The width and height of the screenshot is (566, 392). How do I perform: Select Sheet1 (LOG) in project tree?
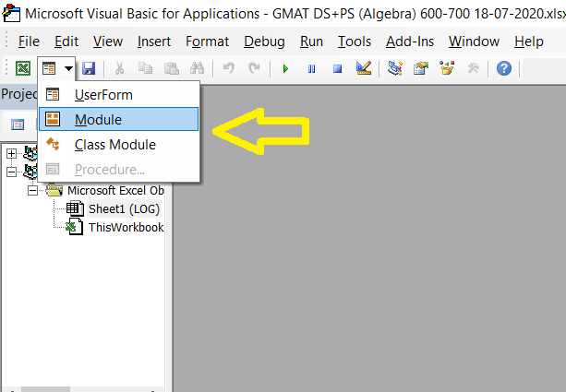point(124,209)
